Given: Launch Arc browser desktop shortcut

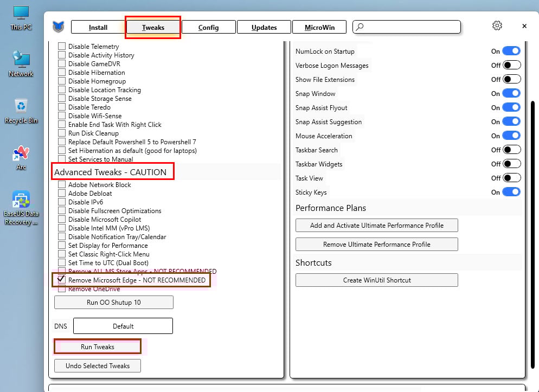Looking at the screenshot, I should click(21, 157).
